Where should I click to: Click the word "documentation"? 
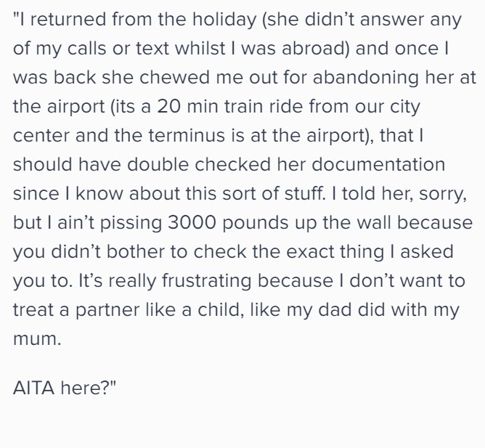(378, 164)
